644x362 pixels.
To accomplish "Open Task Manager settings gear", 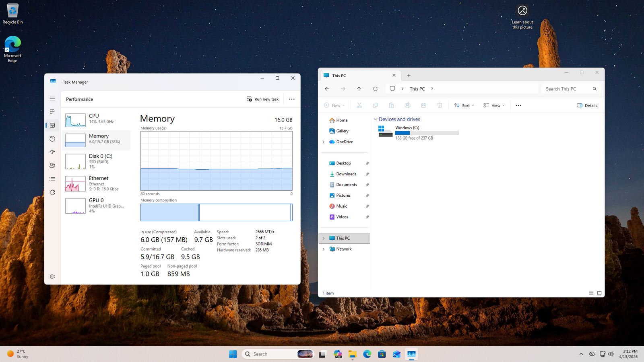I will 52,276.
